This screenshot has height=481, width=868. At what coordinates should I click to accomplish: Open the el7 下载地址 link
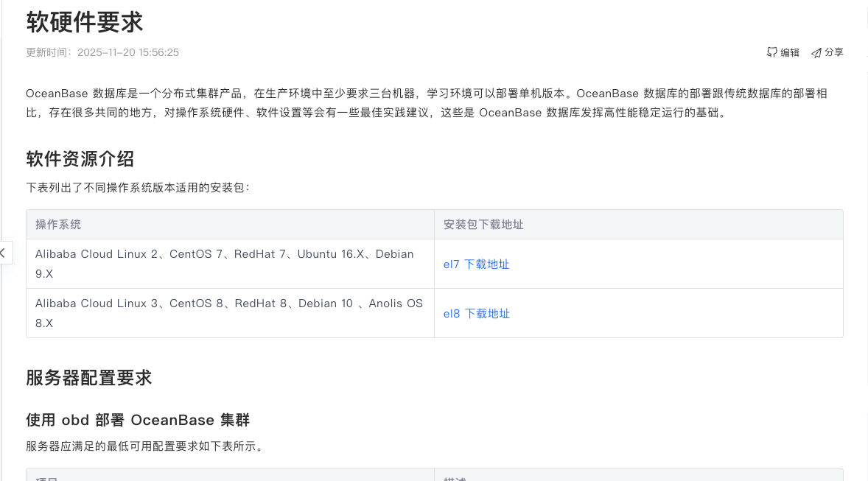(x=476, y=264)
